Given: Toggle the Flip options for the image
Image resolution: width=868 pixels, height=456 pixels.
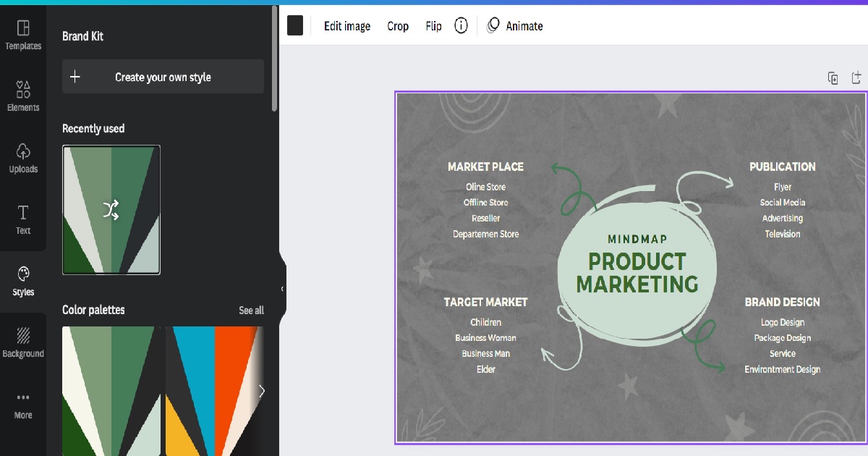Looking at the screenshot, I should 433,26.
